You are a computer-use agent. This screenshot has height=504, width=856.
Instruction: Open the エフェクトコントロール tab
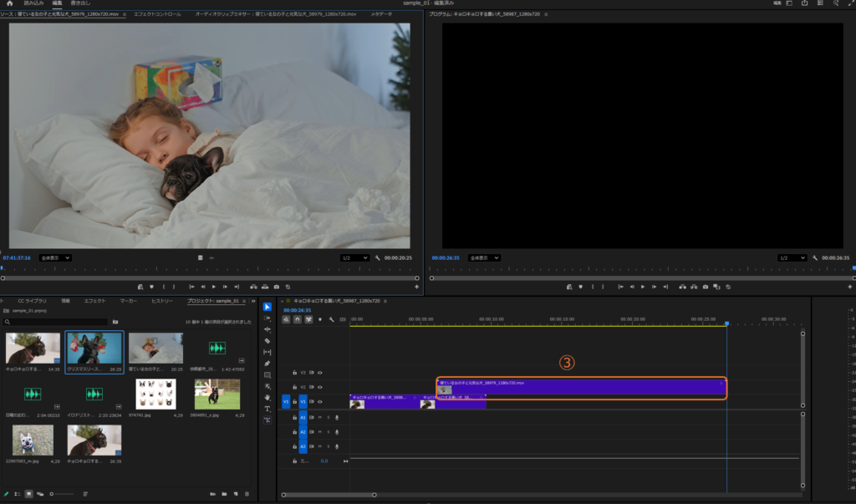coord(157,14)
